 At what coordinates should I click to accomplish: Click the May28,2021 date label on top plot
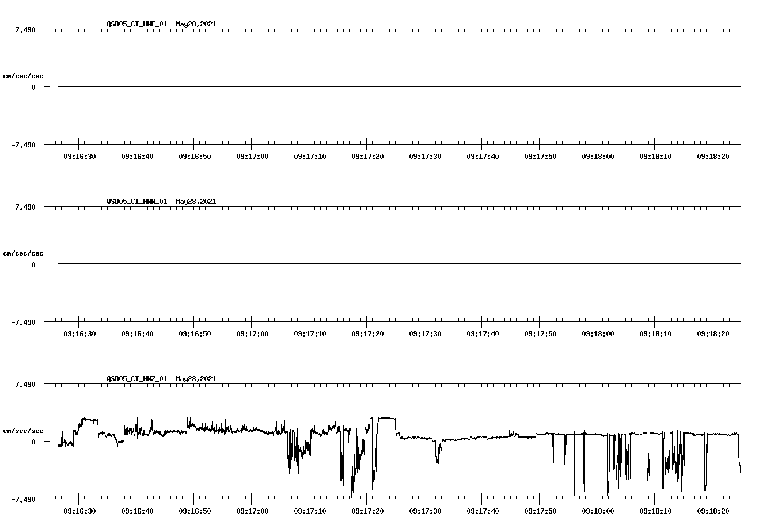(195, 25)
